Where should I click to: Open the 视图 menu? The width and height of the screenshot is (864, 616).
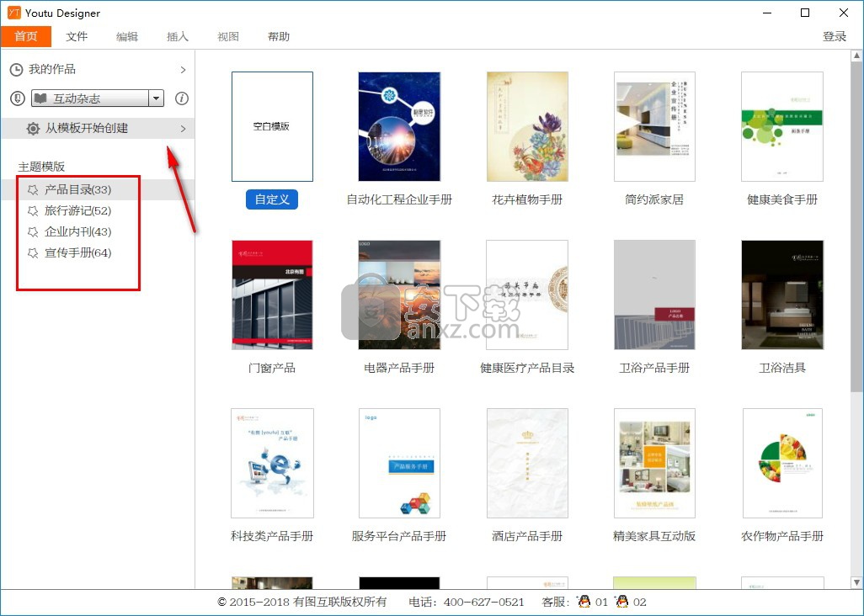coord(228,36)
